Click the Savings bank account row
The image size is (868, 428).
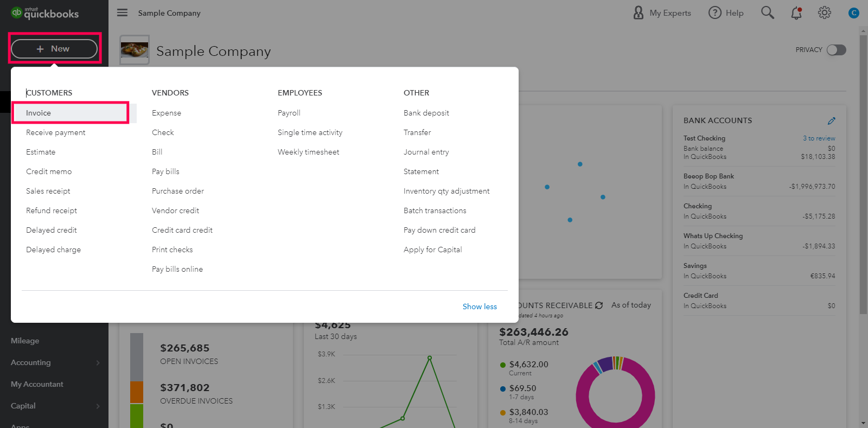[x=759, y=271]
